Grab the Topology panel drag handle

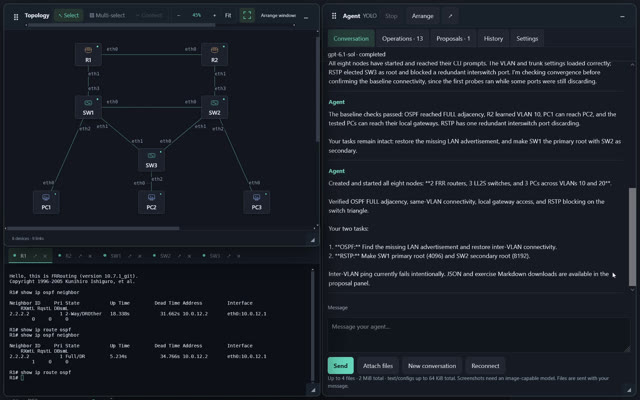coord(16,17)
